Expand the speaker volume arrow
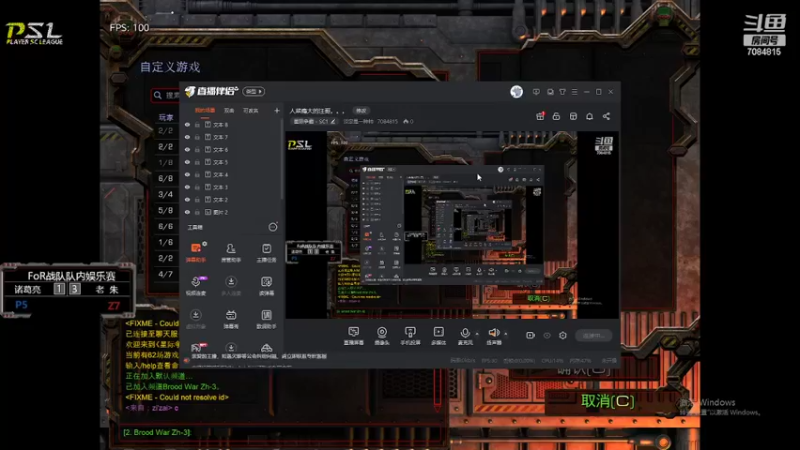Image resolution: width=800 pixels, height=450 pixels. coord(506,334)
